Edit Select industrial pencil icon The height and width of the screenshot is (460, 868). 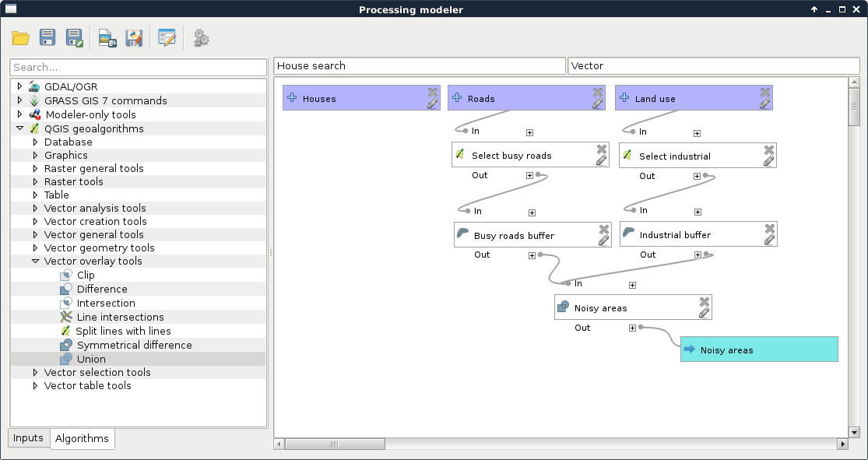tap(768, 161)
